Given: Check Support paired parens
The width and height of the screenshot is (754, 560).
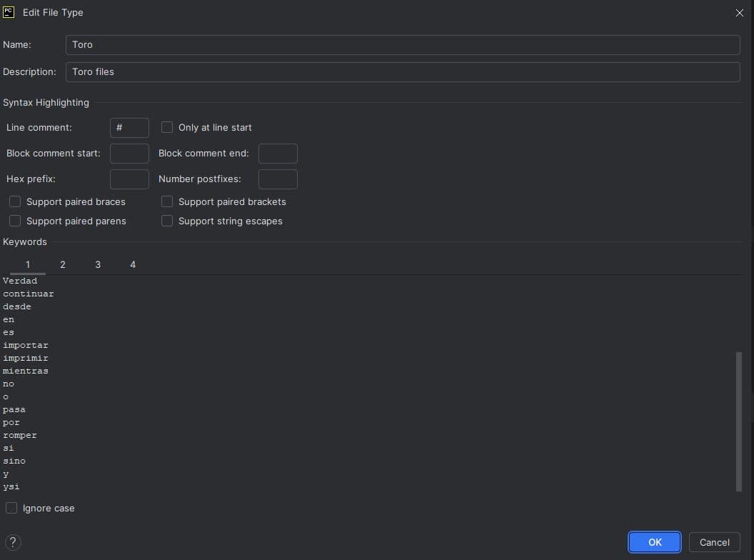Looking at the screenshot, I should 15,221.
